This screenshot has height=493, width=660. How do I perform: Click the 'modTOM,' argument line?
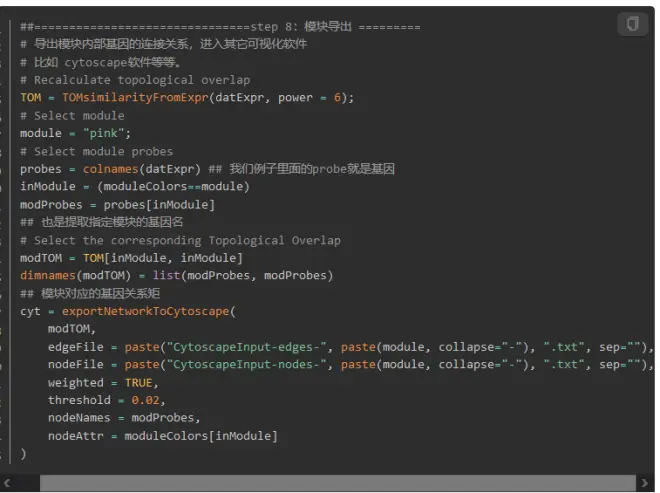pos(72,329)
